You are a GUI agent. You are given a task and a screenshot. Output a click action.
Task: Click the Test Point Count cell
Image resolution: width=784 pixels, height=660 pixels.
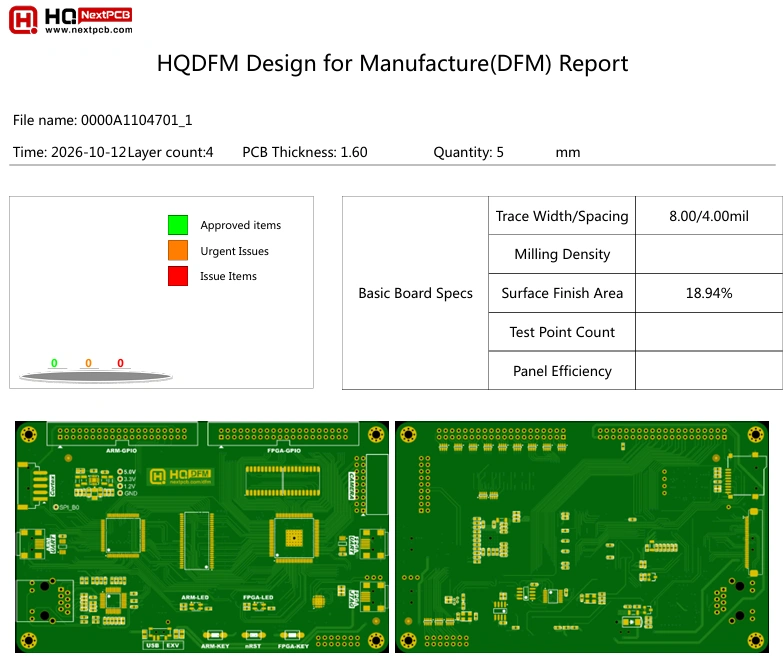562,332
